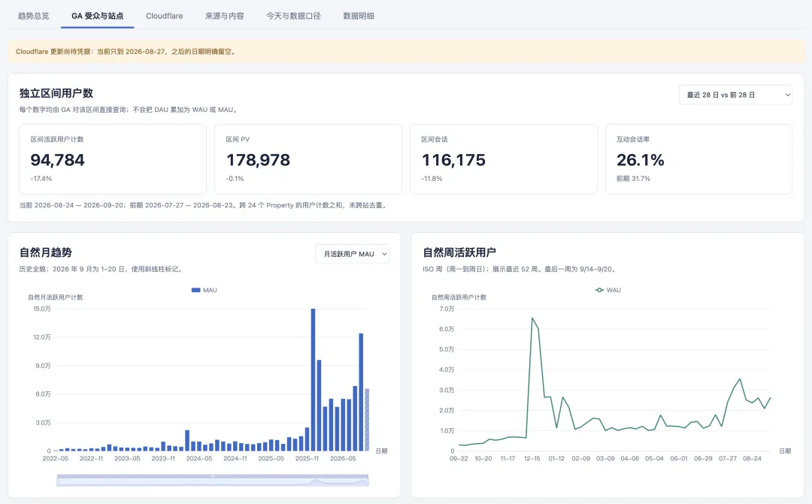Click the 2026-05 x-axis label
The image size is (812, 504).
[343, 458]
